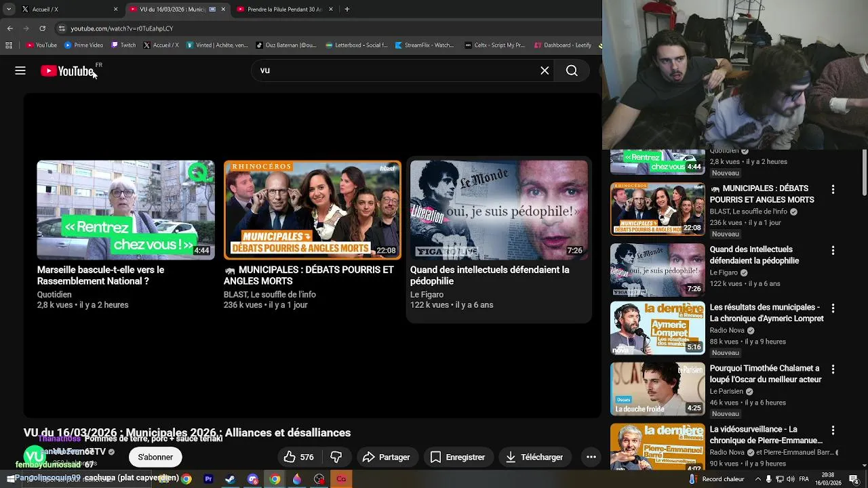The width and height of the screenshot is (868, 488).
Task: Open the red Ca app in taskbar
Action: click(341, 479)
